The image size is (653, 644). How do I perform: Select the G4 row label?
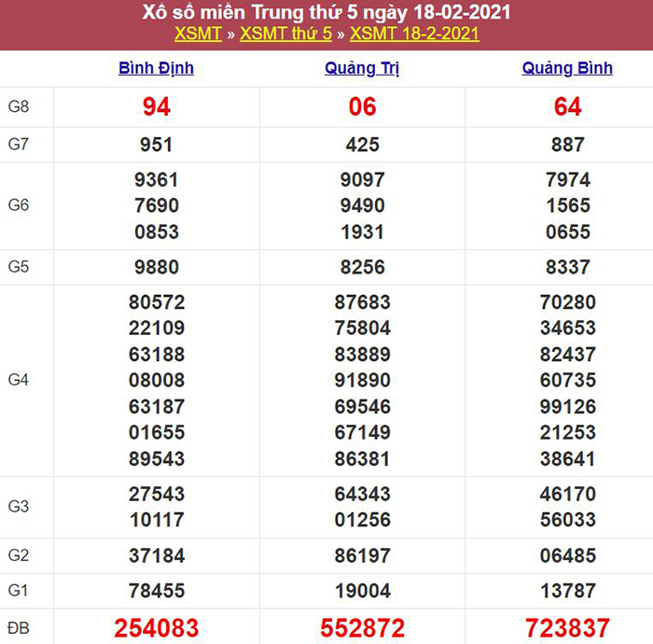pos(19,380)
